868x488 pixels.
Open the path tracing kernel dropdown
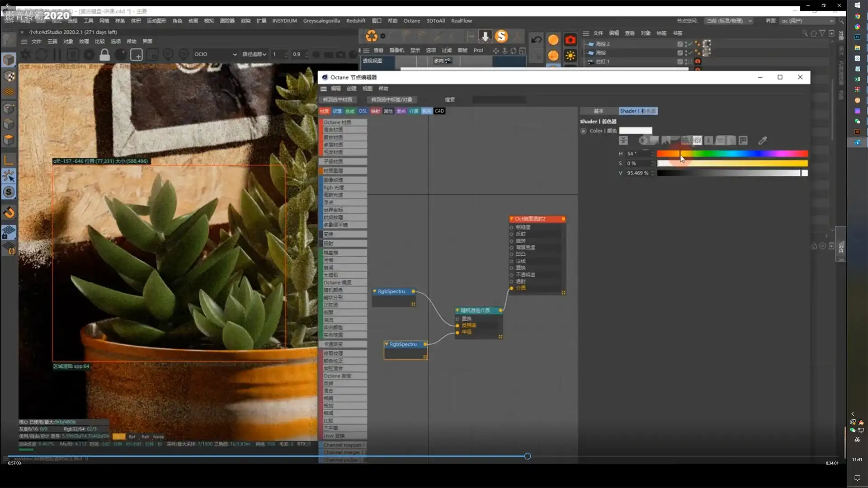click(x=254, y=54)
